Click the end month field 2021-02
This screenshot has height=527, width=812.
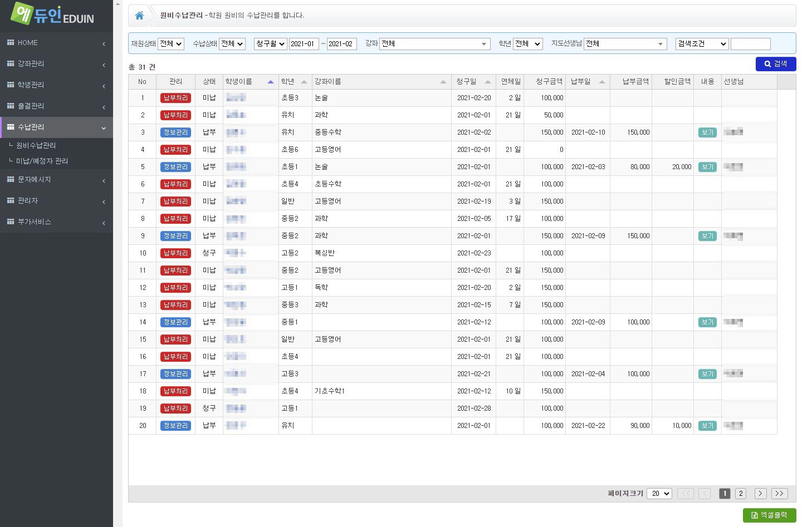click(342, 44)
